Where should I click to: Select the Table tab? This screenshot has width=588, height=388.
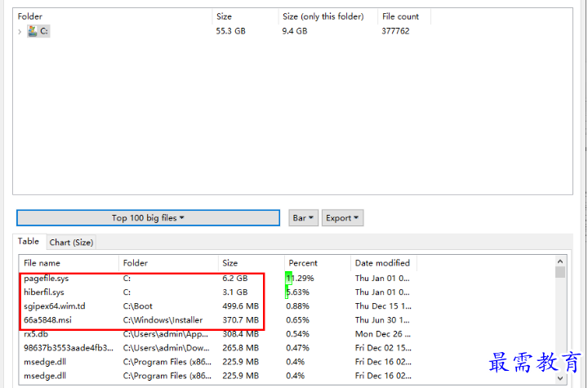(x=29, y=242)
